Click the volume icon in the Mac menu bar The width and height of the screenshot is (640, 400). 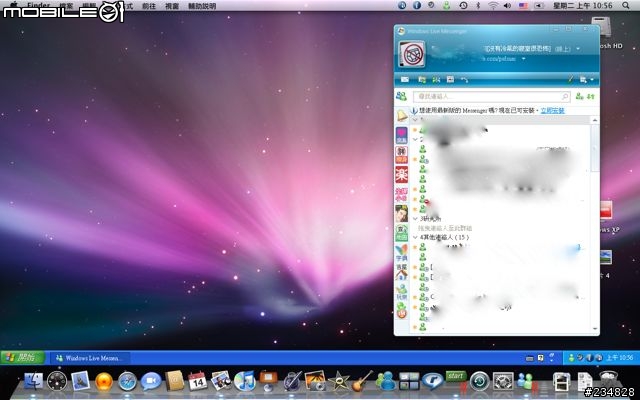507,6
